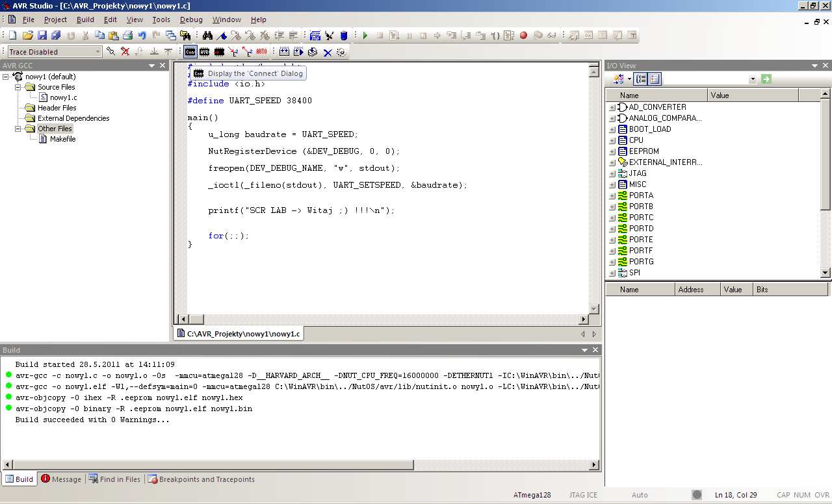
Task: Switch to the Message tab
Action: (61, 479)
